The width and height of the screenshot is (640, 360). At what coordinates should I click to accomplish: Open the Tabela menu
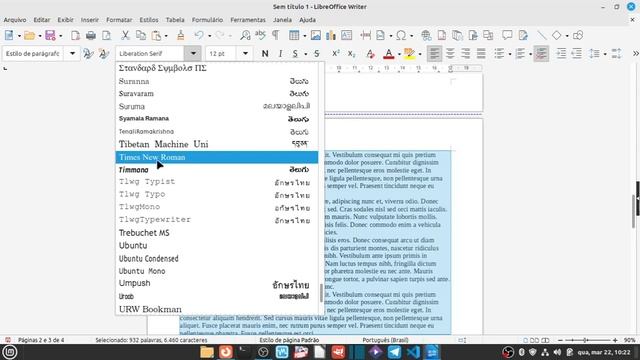(x=175, y=20)
